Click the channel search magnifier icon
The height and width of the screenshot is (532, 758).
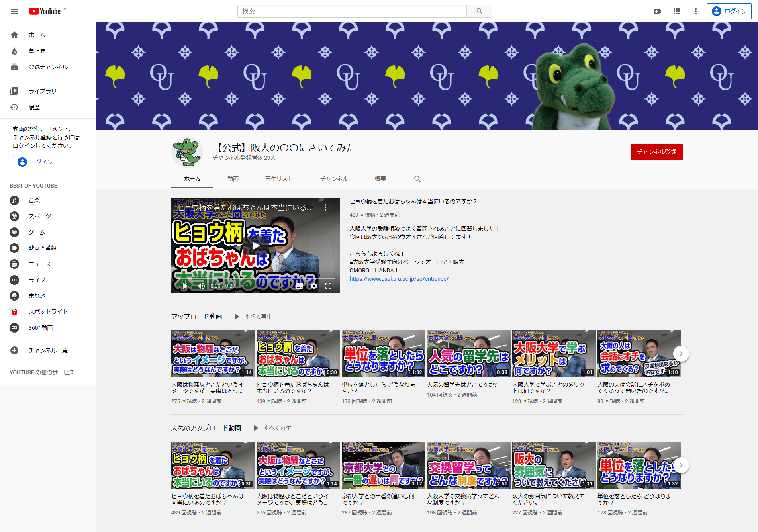pyautogui.click(x=417, y=179)
